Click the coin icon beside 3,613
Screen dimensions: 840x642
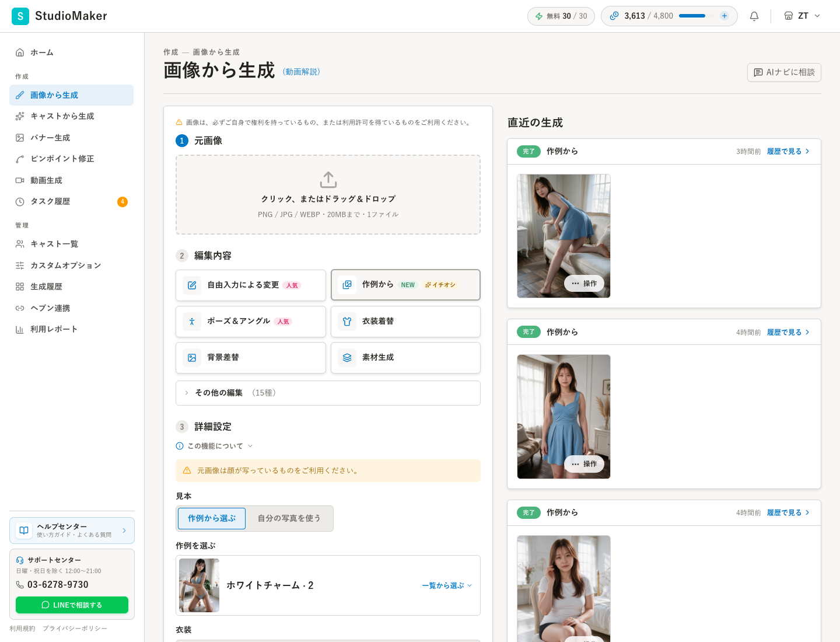pos(614,16)
